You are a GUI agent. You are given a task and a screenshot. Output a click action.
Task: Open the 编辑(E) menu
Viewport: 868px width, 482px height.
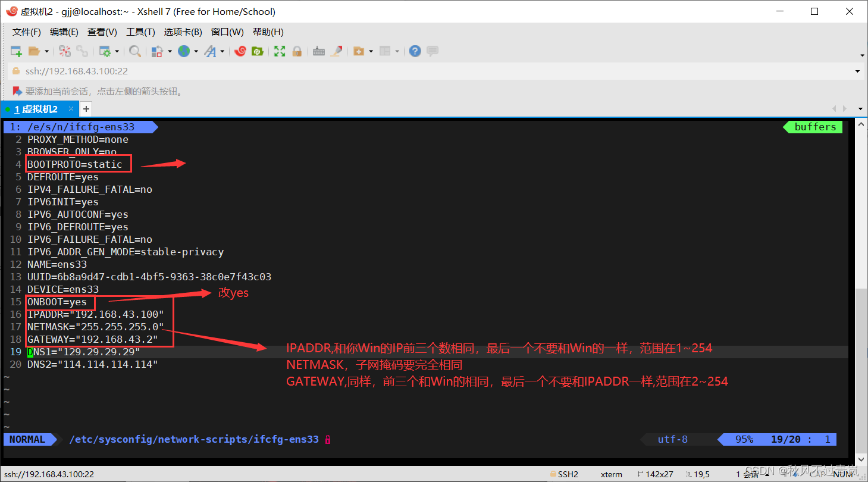click(64, 32)
